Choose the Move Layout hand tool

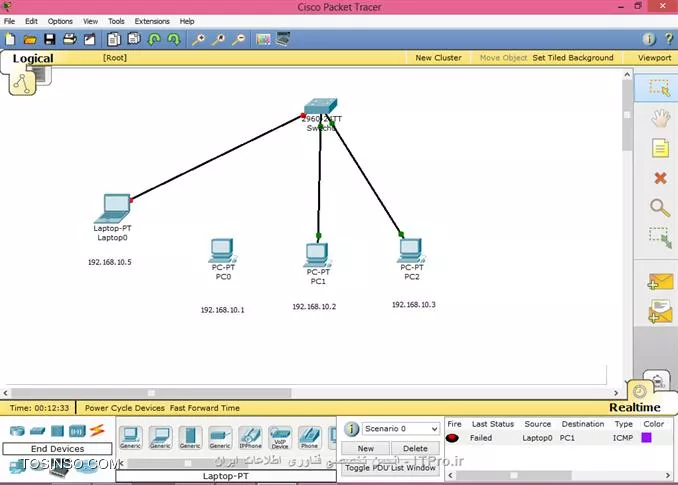[660, 118]
